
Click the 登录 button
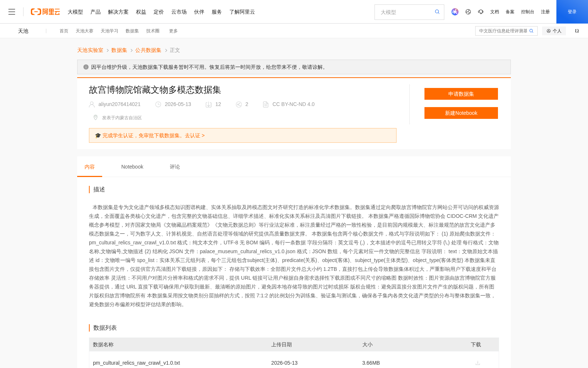(572, 12)
